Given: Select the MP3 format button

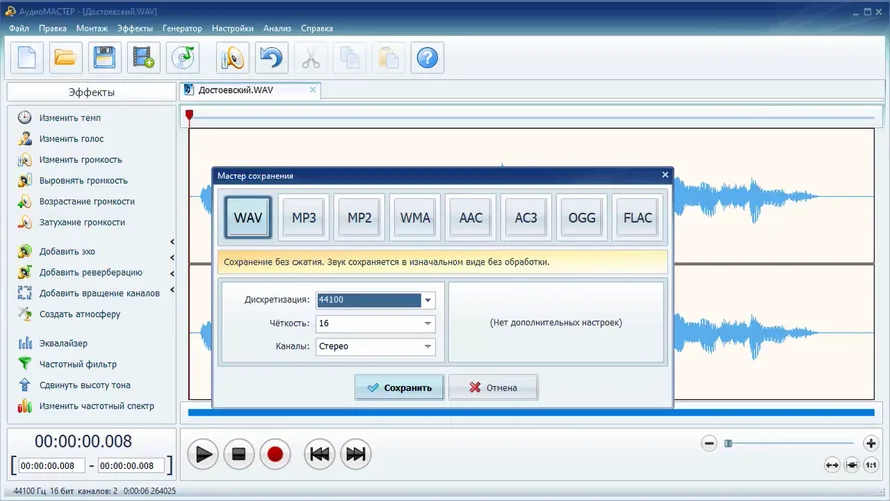Looking at the screenshot, I should click(x=304, y=217).
